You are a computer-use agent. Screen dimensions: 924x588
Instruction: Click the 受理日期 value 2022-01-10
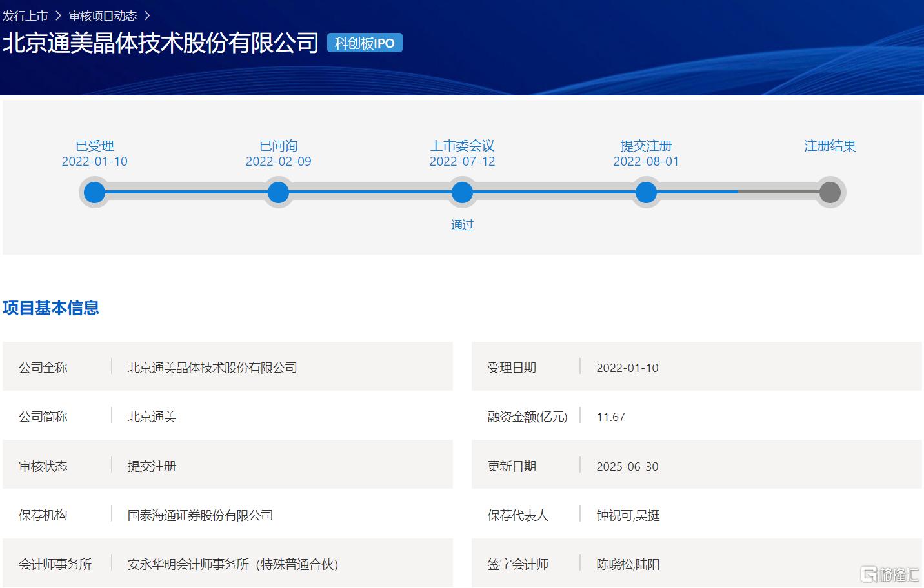[627, 367]
